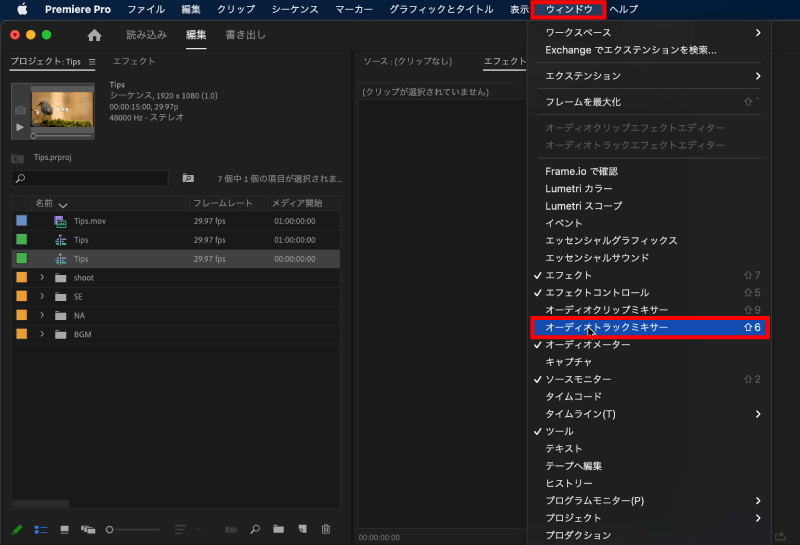Click the magnifier icon in the search field
This screenshot has width=800, height=545.
20,178
